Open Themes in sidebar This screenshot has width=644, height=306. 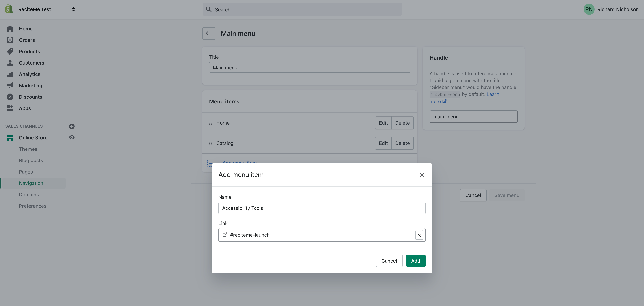(x=28, y=149)
